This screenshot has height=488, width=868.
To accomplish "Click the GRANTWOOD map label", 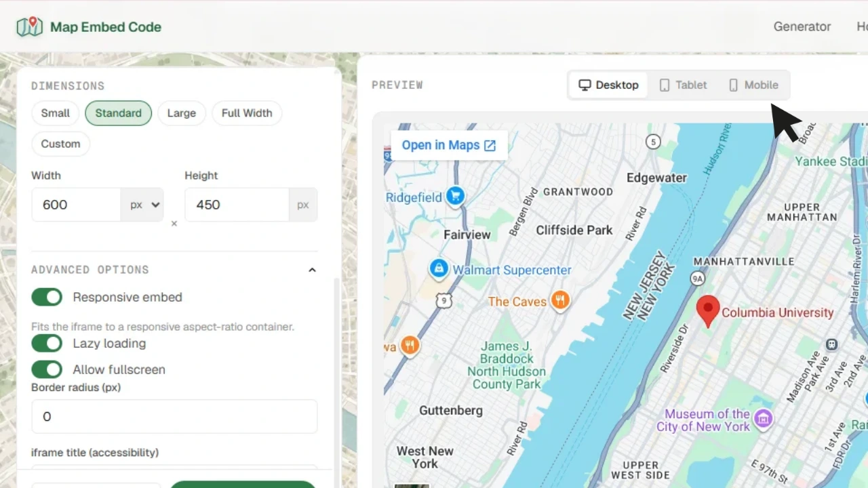I will point(578,192).
